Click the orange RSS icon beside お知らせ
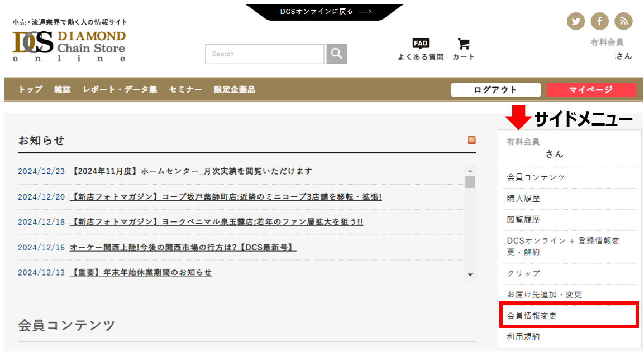Screen dimensions: 644x352 tap(472, 140)
